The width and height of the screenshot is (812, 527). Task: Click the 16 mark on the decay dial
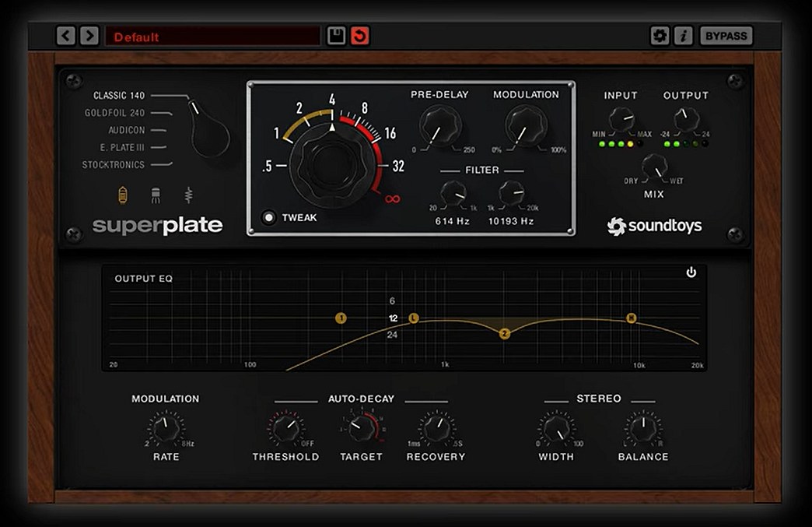(x=390, y=133)
